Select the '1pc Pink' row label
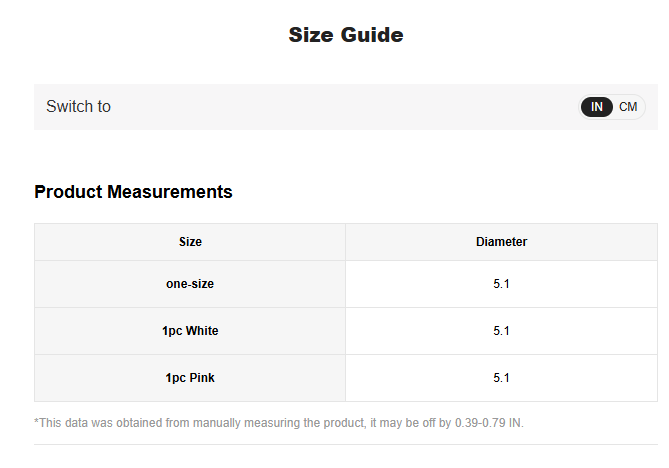This screenshot has height=468, width=669. (x=190, y=378)
